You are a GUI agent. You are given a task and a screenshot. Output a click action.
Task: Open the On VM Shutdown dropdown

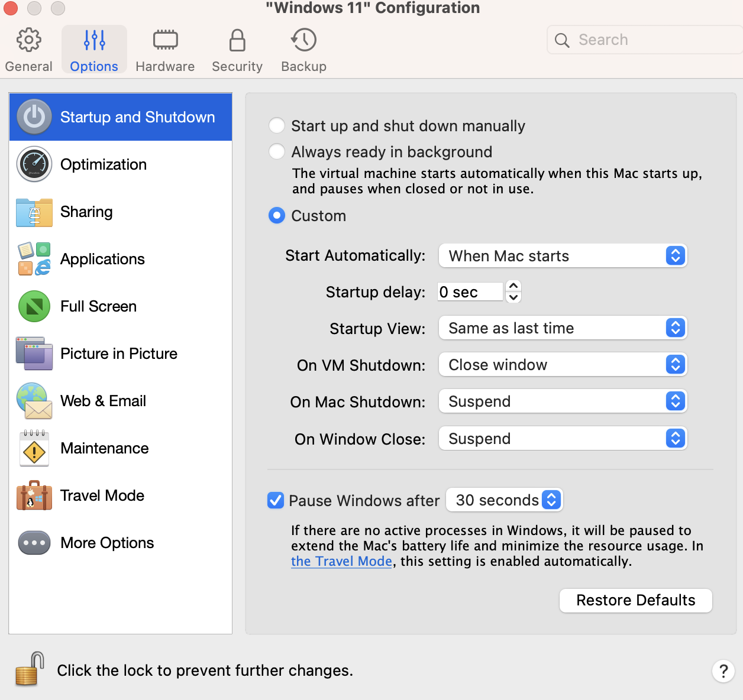tap(563, 364)
